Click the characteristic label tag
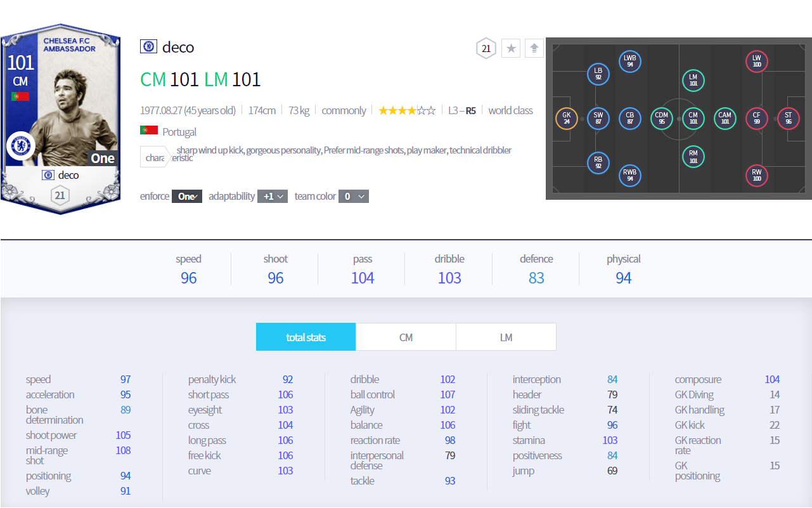The image size is (812, 508). tap(155, 157)
